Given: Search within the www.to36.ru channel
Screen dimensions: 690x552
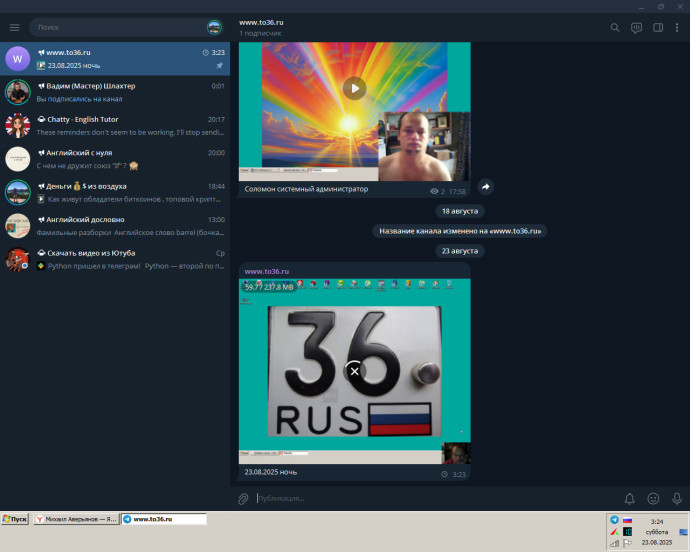Looking at the screenshot, I should click(615, 28).
